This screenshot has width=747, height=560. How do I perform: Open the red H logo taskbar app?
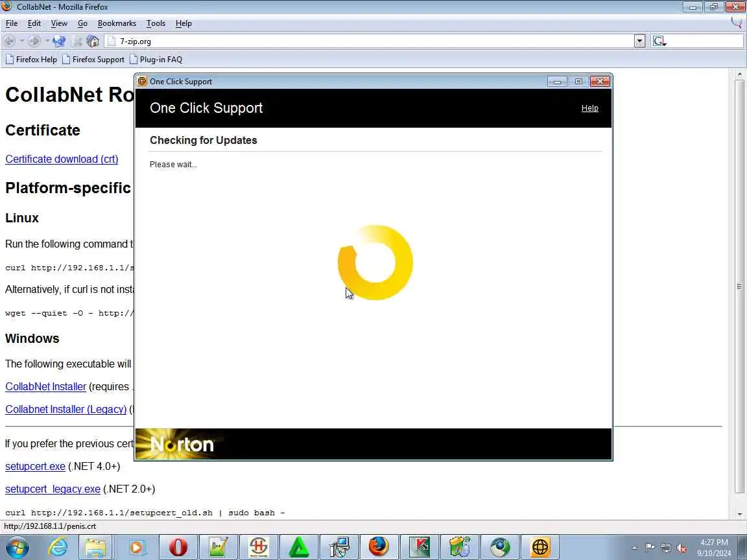click(x=259, y=547)
